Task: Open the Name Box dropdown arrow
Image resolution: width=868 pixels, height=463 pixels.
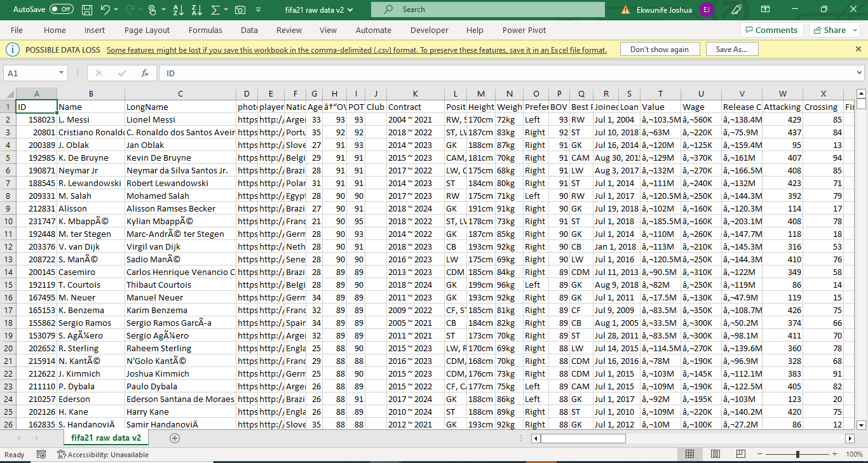Action: click(x=61, y=73)
